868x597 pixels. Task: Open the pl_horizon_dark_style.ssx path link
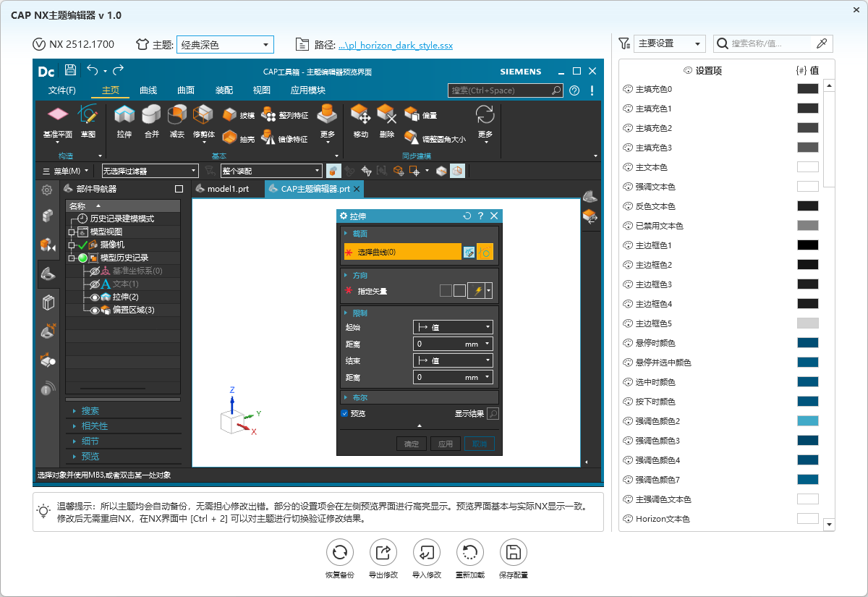tap(396, 45)
